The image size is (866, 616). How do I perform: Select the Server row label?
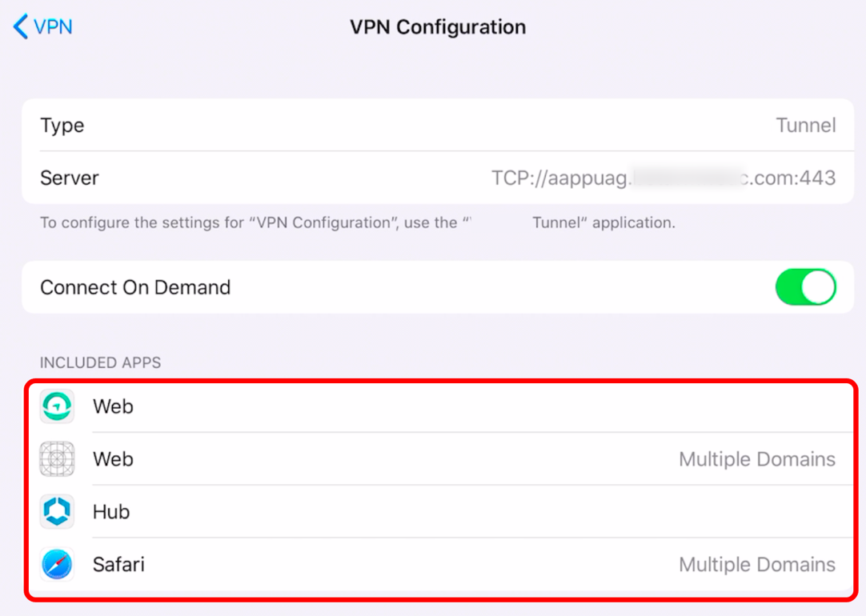[70, 178]
